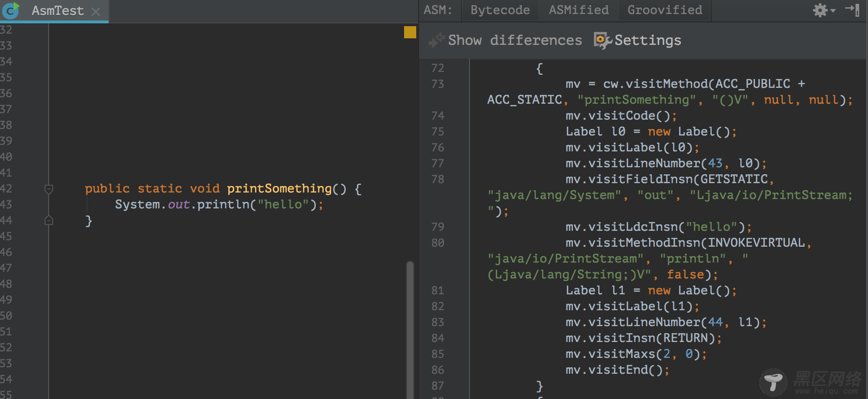Click the "println" string literal in ASM code

[x=693, y=259]
